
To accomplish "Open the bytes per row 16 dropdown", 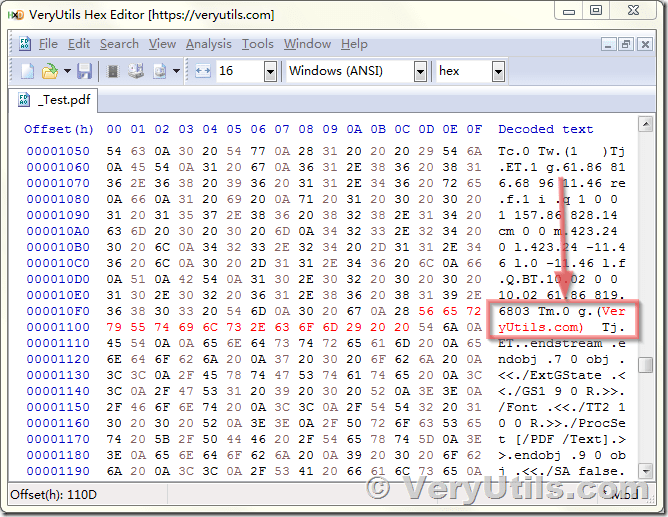I will [270, 71].
